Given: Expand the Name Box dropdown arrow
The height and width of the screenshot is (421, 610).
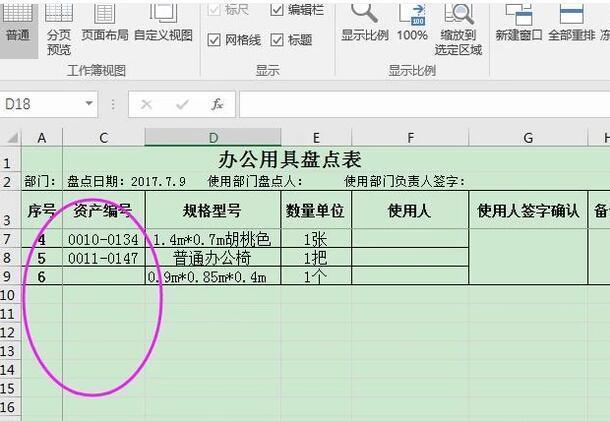Looking at the screenshot, I should click(89, 104).
